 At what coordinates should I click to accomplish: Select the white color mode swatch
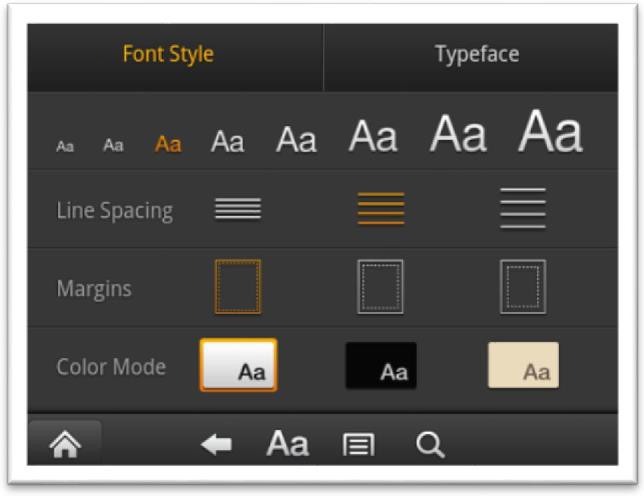click(238, 365)
